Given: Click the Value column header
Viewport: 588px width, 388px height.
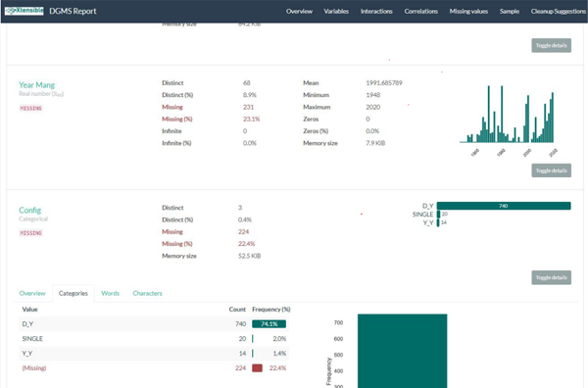Looking at the screenshot, I should pyautogui.click(x=29, y=310).
